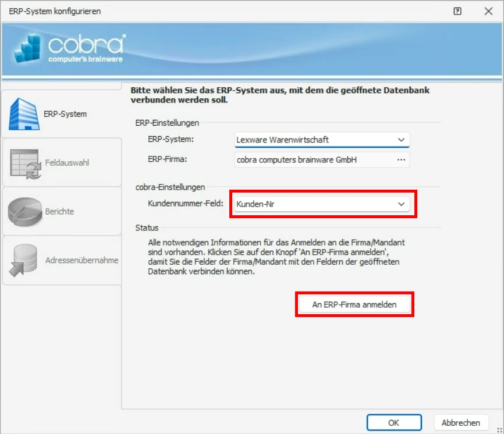Click the cobra-Einstellungen group heading

point(170,187)
